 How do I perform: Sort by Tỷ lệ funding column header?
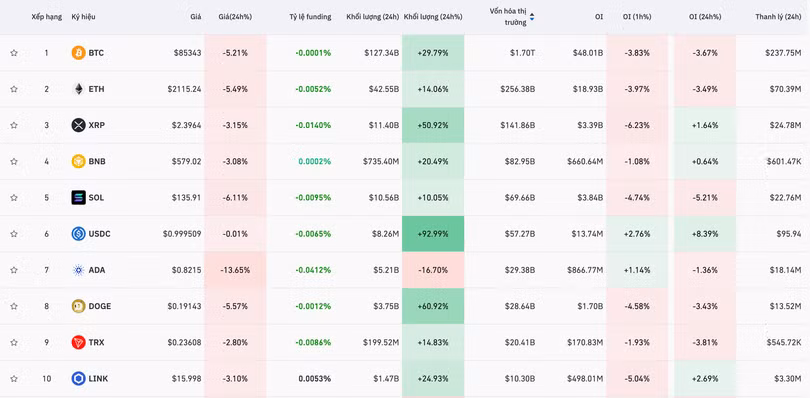(310, 17)
